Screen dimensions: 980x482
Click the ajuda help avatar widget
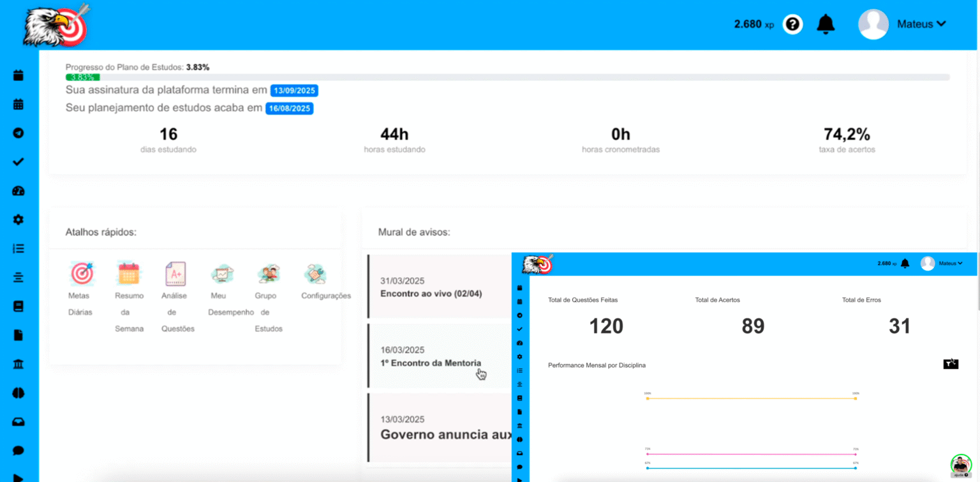tap(961, 465)
